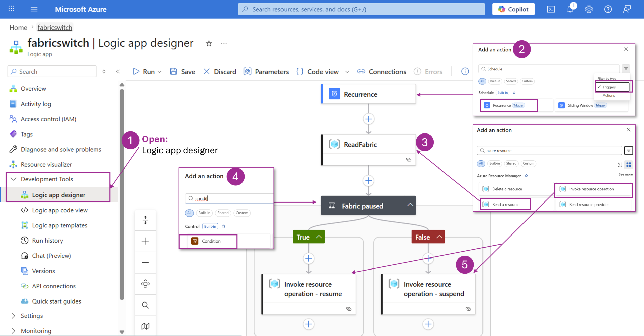
Task: Zoom in on the designer canvas
Action: [x=145, y=241]
